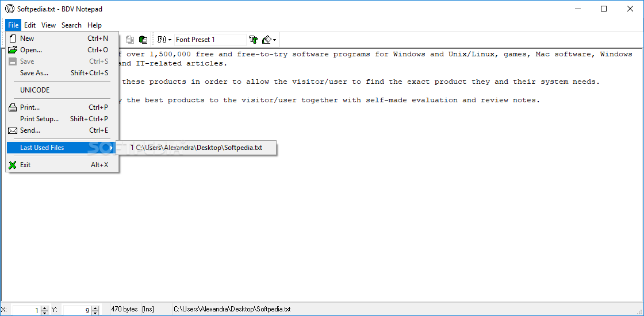The image size is (644, 316).
Task: Choose New in the File menu
Action: [x=63, y=38]
